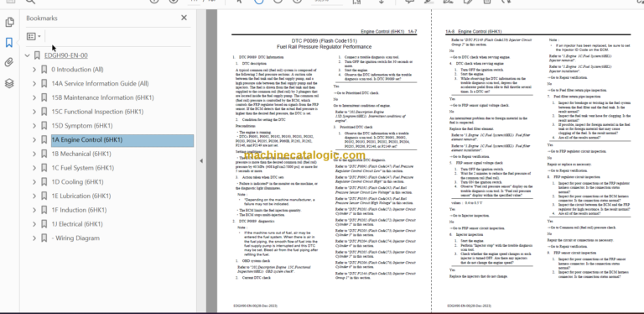Open the Attachments paperclip panel
The image size is (644, 314).
pos(9,62)
